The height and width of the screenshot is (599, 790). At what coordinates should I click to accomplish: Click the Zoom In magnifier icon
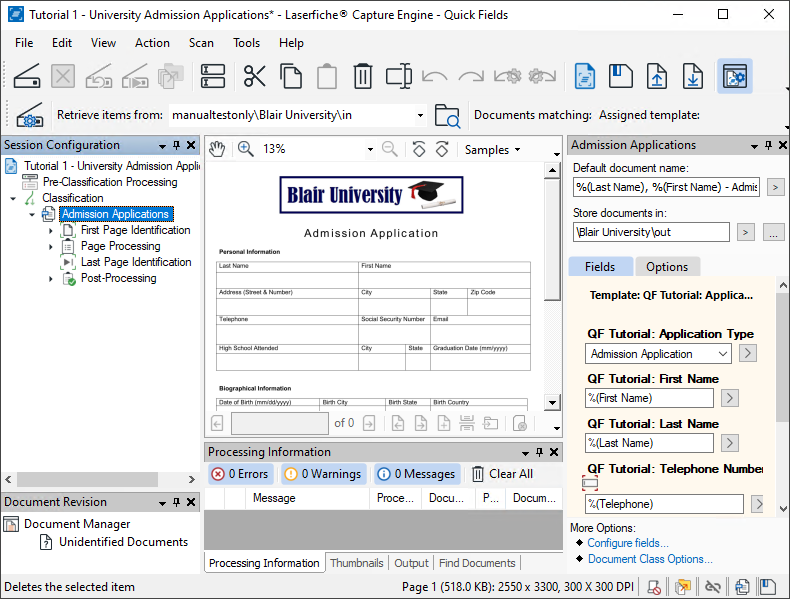(x=245, y=149)
